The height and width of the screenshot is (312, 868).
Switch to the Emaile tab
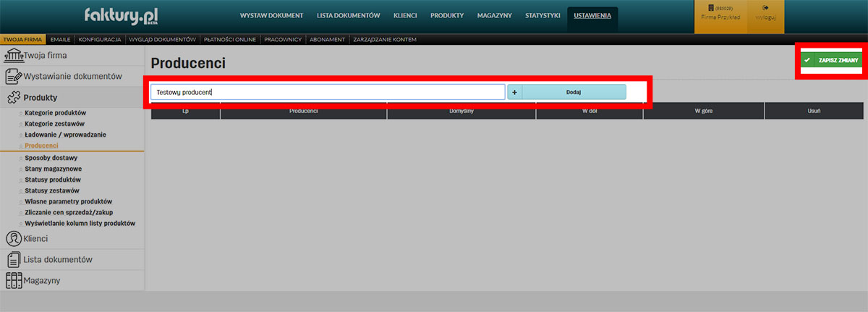pos(60,39)
